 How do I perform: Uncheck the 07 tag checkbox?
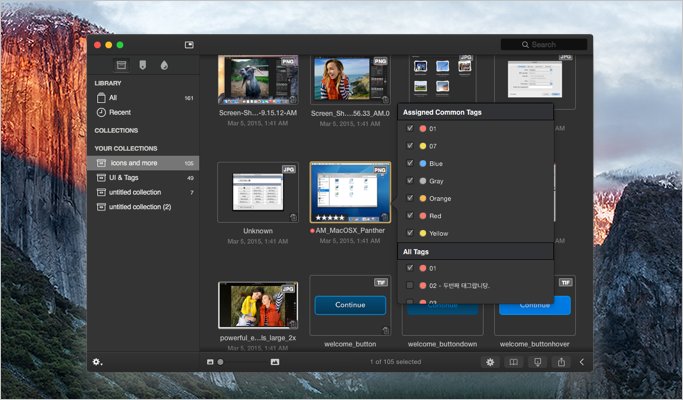(x=409, y=146)
